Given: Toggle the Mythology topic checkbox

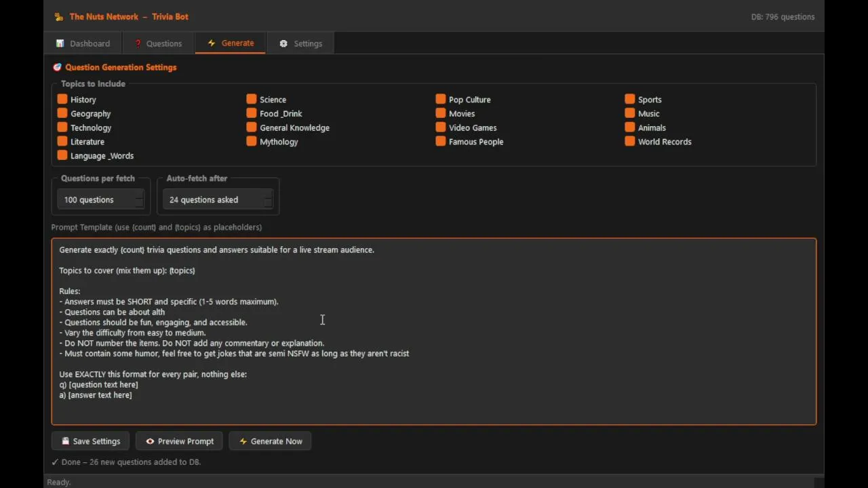Looking at the screenshot, I should 252,142.
